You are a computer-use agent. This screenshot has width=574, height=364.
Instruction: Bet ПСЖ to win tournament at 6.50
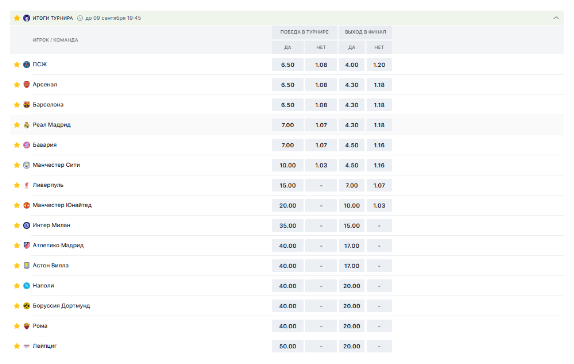click(x=287, y=65)
